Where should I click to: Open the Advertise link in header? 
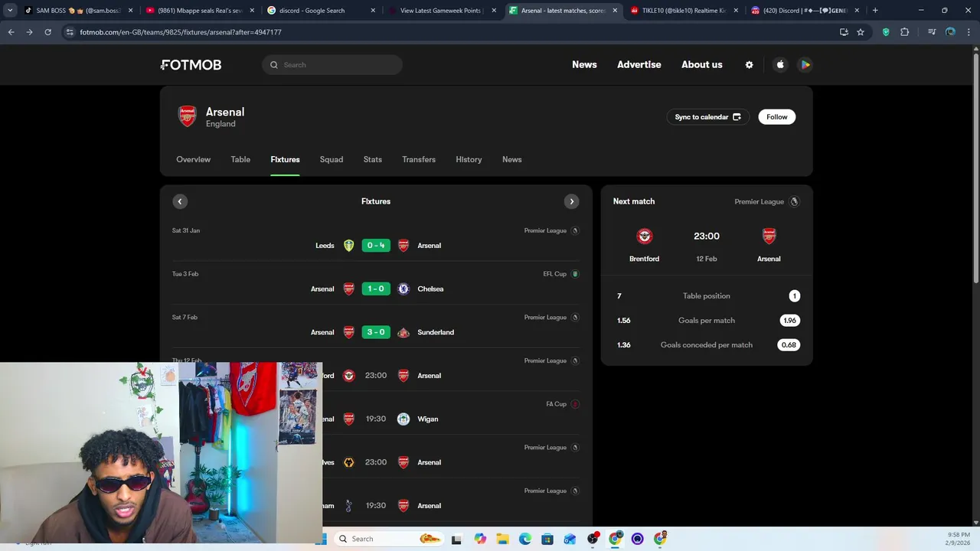pos(639,65)
